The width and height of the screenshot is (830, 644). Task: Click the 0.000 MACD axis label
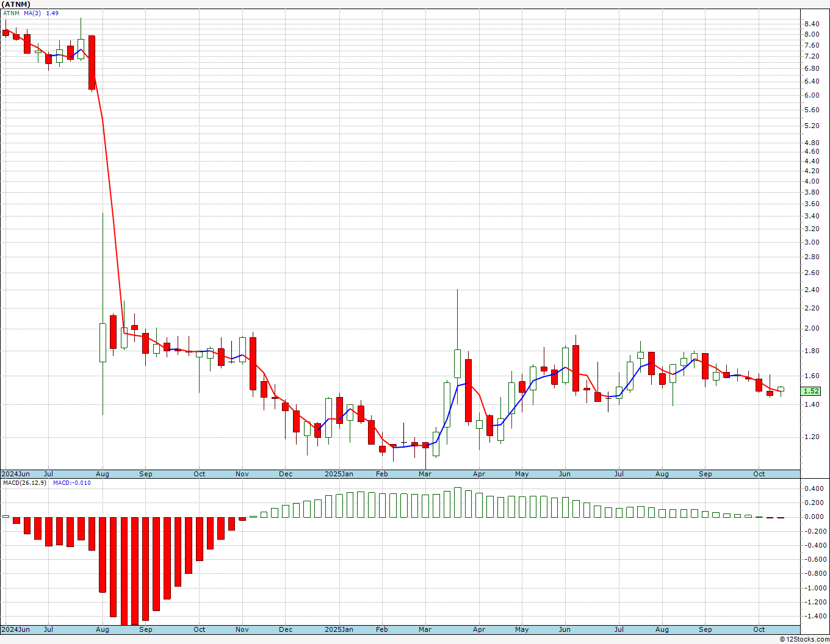[814, 517]
